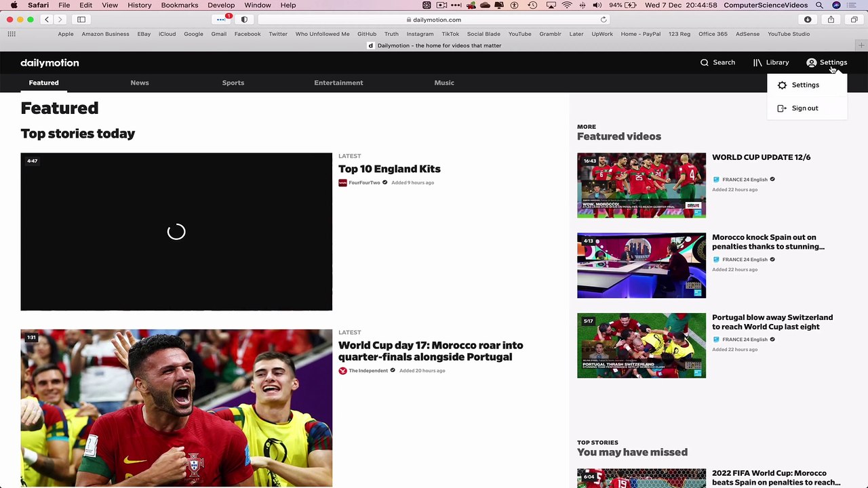Switch to the News tab
This screenshot has width=868, height=488.
click(x=140, y=83)
